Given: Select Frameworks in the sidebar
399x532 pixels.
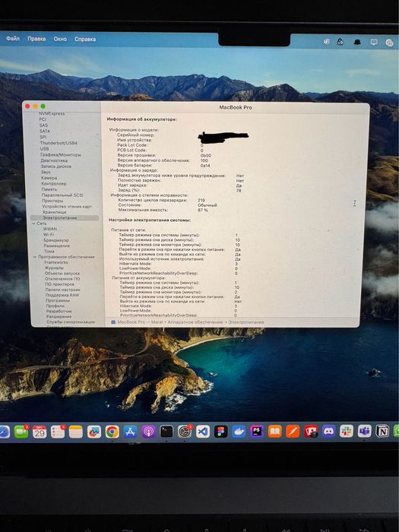Looking at the screenshot, I should coord(56,262).
